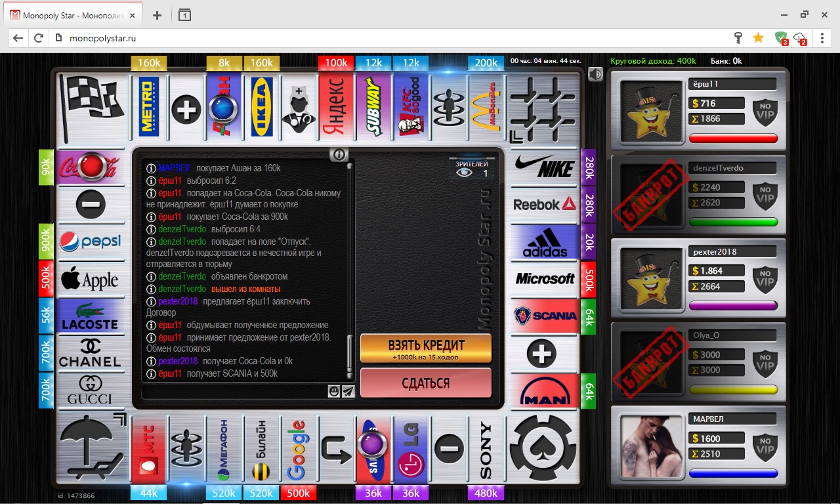Image resolution: width=840 pixels, height=504 pixels.
Task: Click the MTS property cell
Action: click(x=149, y=450)
